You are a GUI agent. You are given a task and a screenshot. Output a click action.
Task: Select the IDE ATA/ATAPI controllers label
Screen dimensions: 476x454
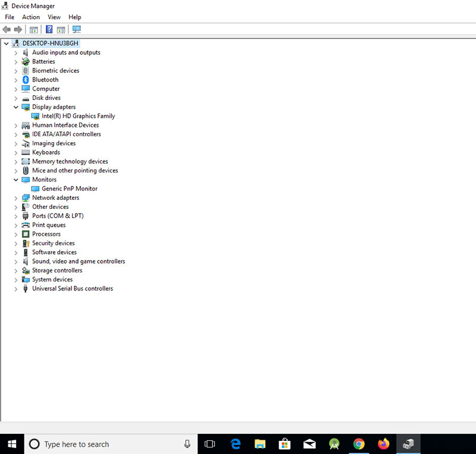(x=67, y=134)
